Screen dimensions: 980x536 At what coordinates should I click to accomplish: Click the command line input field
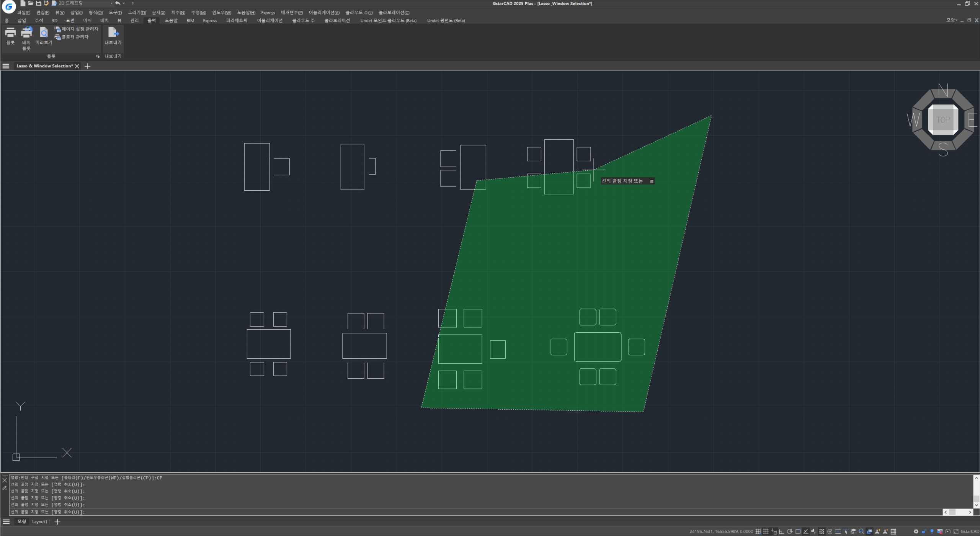point(475,512)
